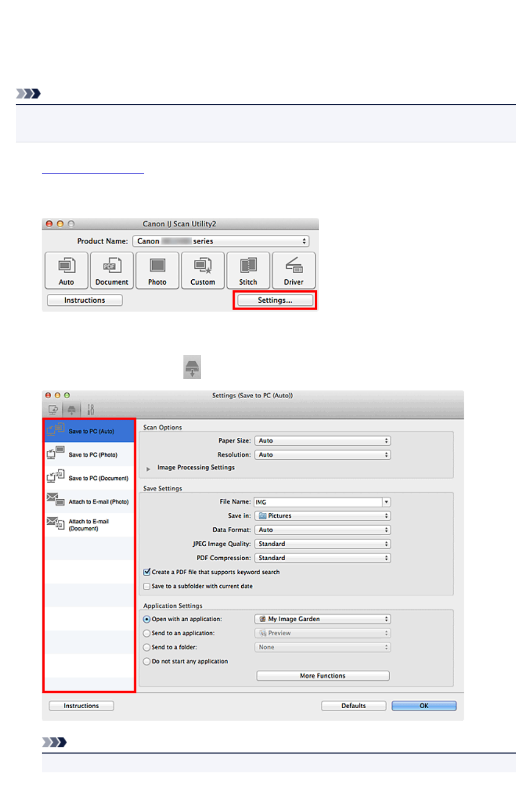Click the Driver scan button
This screenshot has height=789, width=532.
(293, 270)
